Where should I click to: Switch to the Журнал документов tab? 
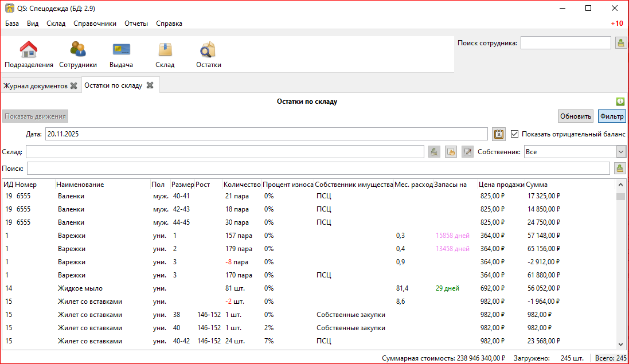[35, 86]
